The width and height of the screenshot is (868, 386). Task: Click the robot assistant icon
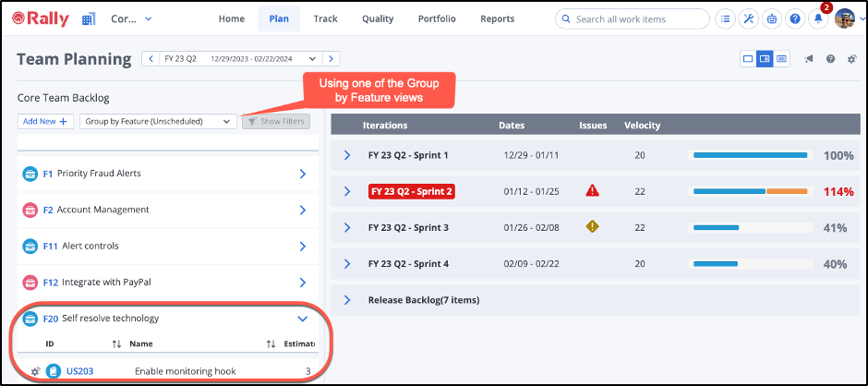[773, 19]
